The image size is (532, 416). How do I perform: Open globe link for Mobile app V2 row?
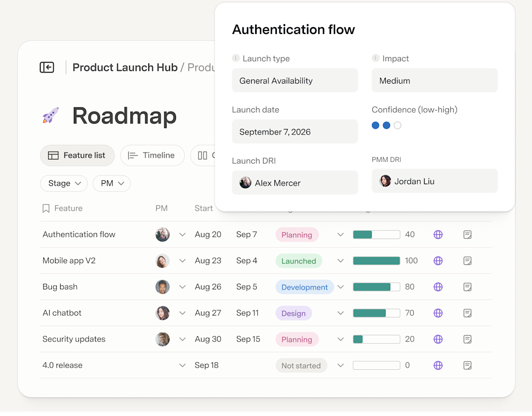pyautogui.click(x=438, y=260)
